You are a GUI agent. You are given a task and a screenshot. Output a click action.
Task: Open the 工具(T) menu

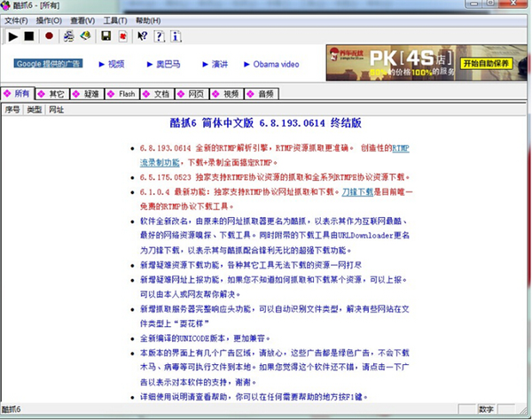click(x=115, y=21)
